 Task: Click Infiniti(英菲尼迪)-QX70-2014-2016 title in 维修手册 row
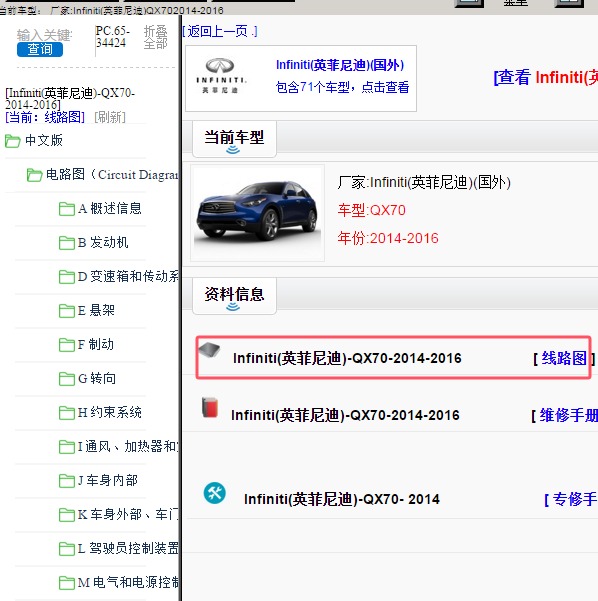[345, 415]
